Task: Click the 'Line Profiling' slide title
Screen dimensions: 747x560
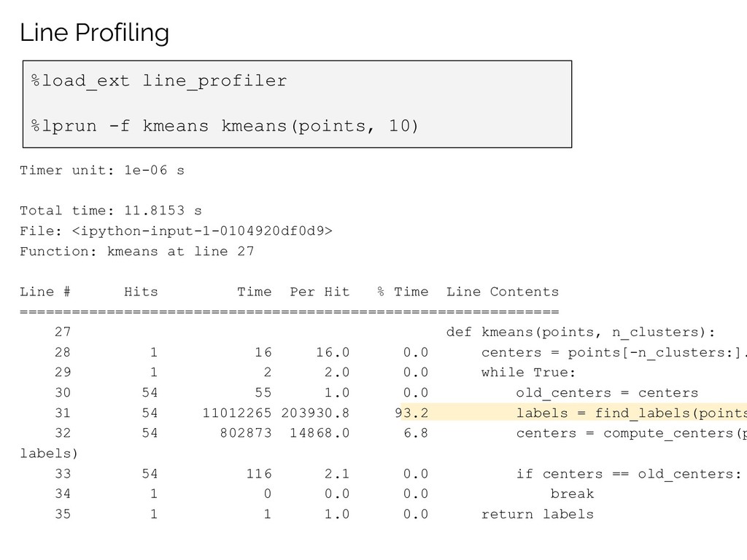Action: (94, 33)
